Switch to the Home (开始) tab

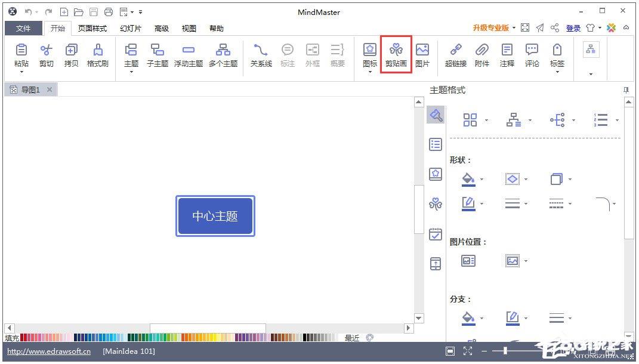[x=58, y=28]
